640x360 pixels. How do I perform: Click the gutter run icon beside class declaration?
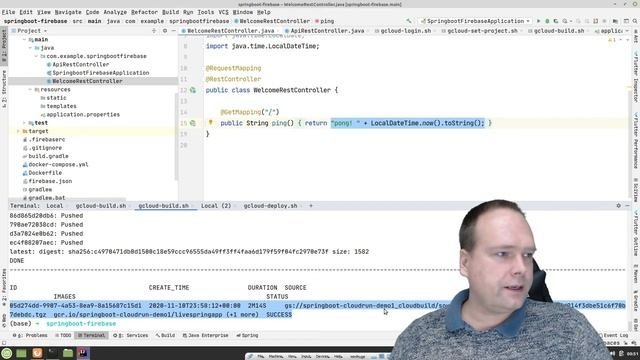[193, 90]
